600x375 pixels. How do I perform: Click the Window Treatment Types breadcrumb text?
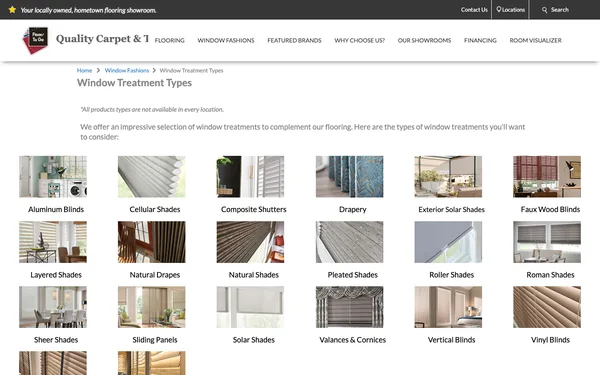pos(191,70)
